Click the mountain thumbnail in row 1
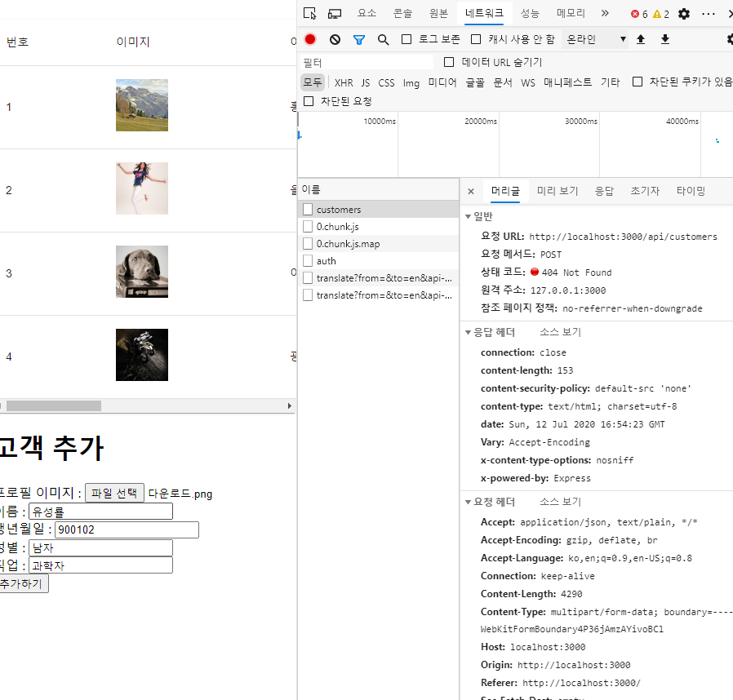This screenshot has height=700, width=733. (x=142, y=105)
